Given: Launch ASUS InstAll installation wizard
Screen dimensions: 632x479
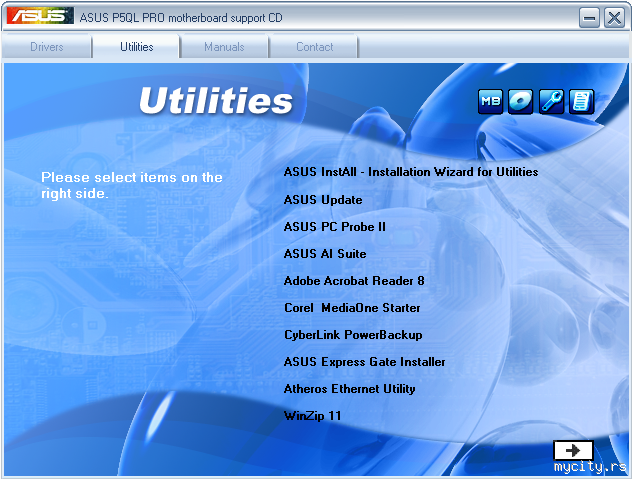Looking at the screenshot, I should 411,172.
